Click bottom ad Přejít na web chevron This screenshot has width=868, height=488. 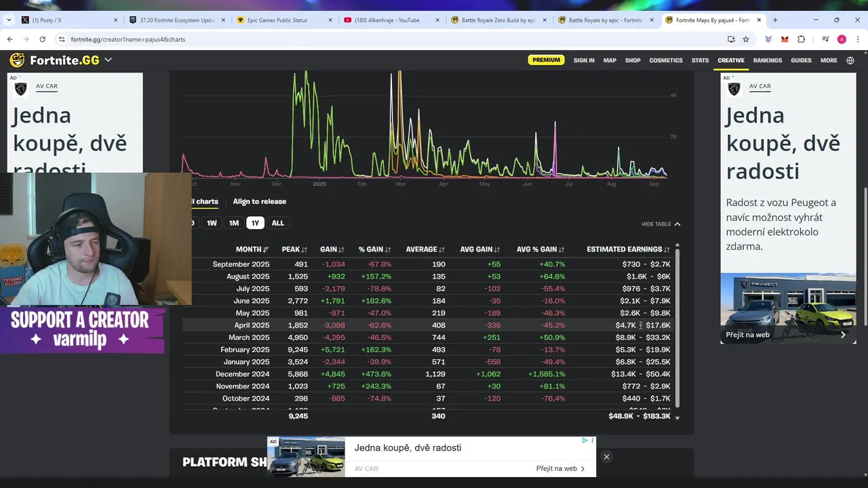pyautogui.click(x=583, y=468)
